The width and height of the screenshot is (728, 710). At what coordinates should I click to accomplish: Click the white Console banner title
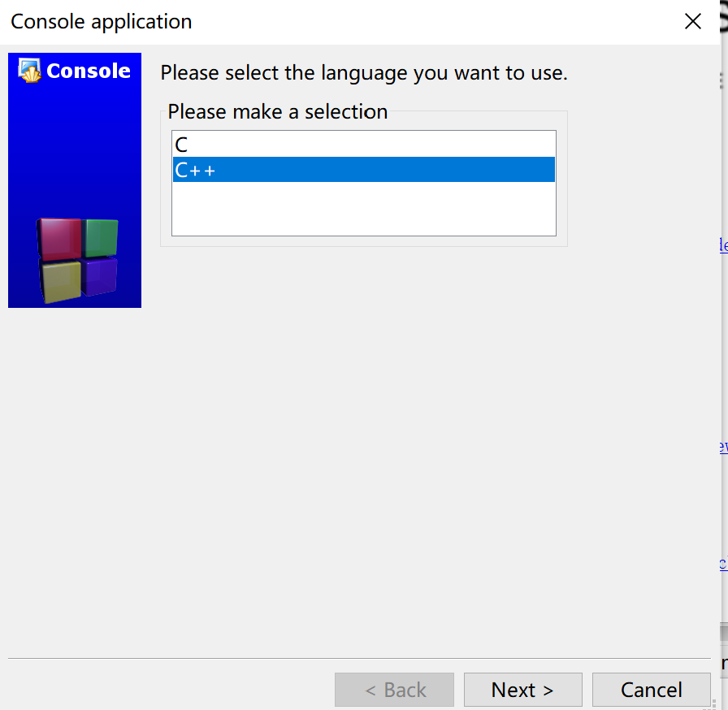(89, 71)
